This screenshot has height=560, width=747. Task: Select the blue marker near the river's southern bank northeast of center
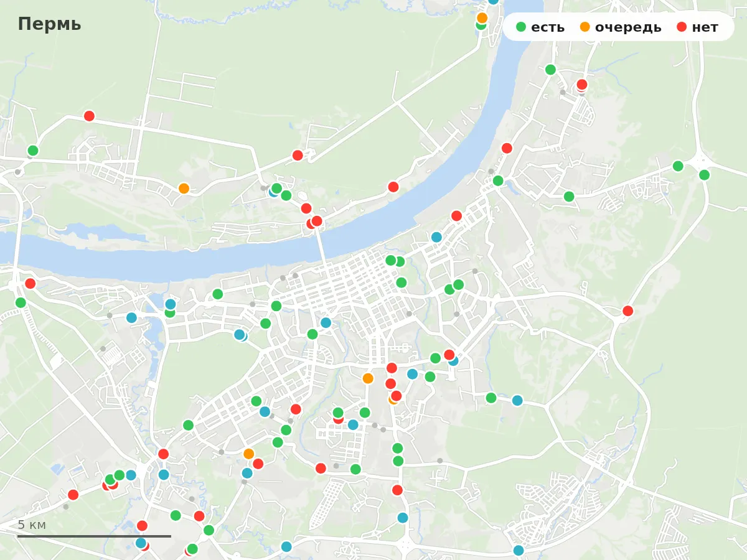[436, 237]
